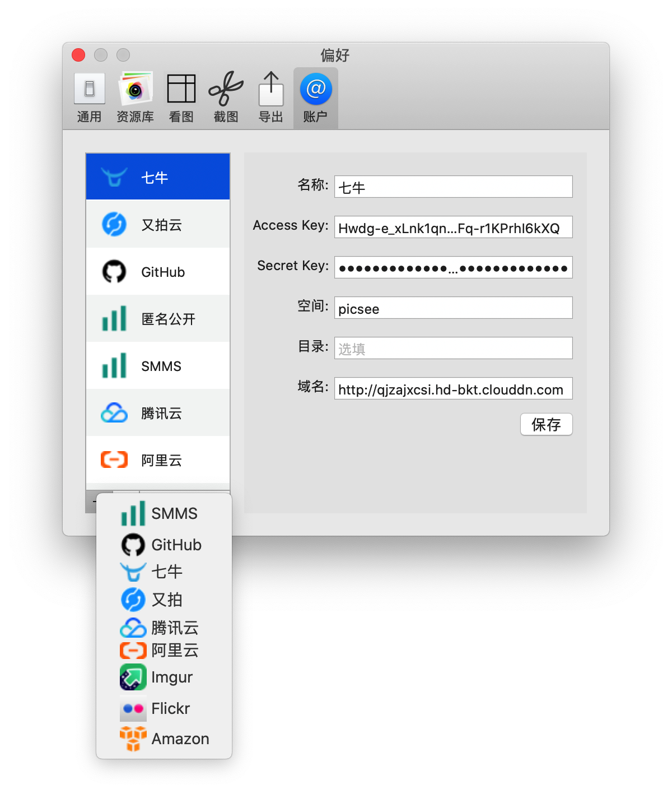Click the 空间 bucket field containing picsee
Viewport: 672px width, 789px height.
(x=453, y=308)
